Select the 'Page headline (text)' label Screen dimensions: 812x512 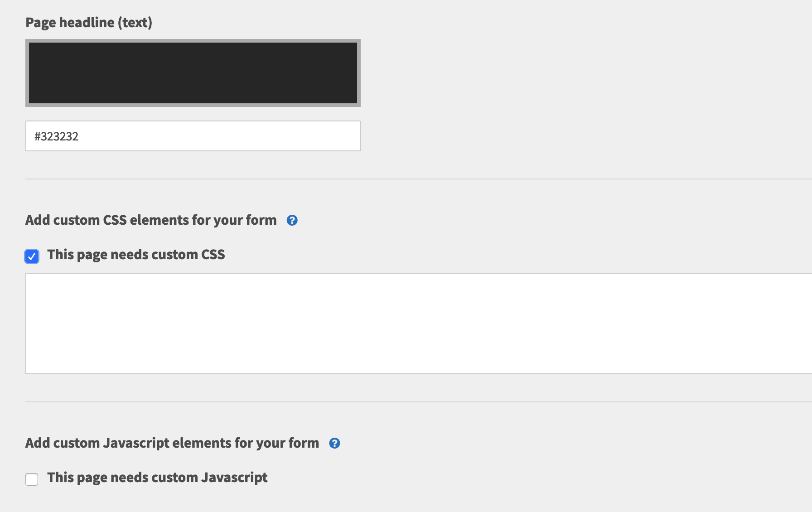[89, 22]
